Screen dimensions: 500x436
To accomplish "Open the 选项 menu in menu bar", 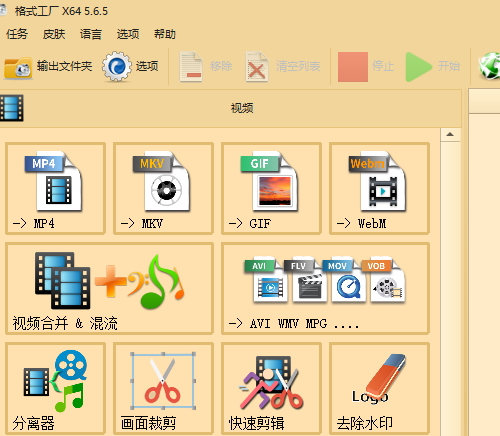I will (128, 34).
